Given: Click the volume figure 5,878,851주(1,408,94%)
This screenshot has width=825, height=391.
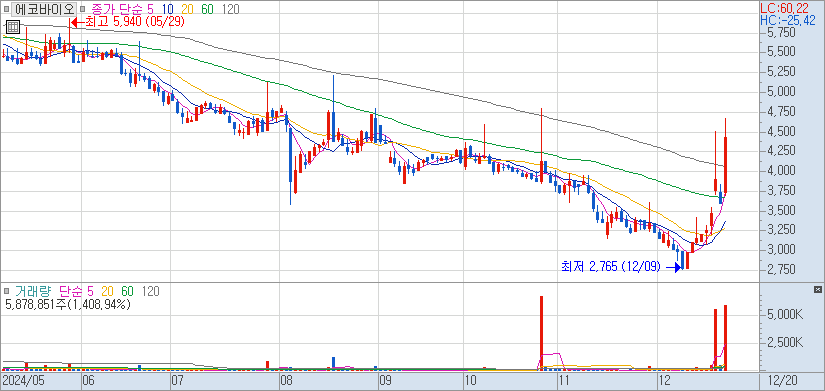Looking at the screenshot, I should click(x=67, y=304).
